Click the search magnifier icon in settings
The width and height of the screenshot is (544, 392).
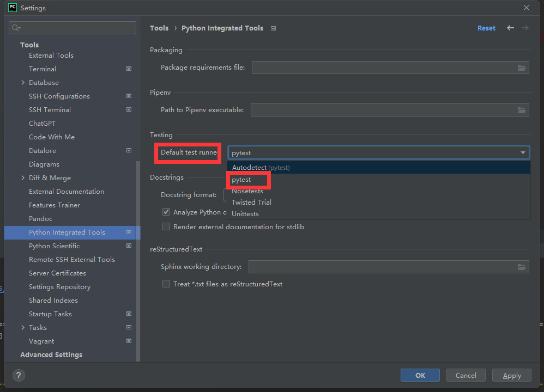(x=16, y=28)
